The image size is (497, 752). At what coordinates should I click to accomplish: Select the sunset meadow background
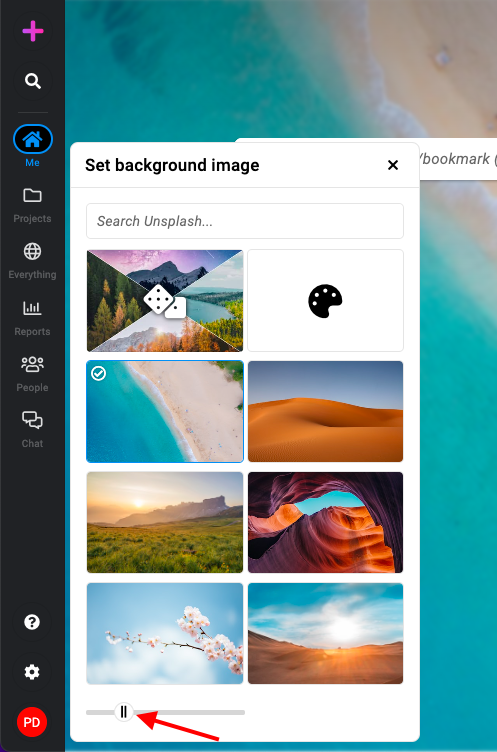tap(165, 522)
